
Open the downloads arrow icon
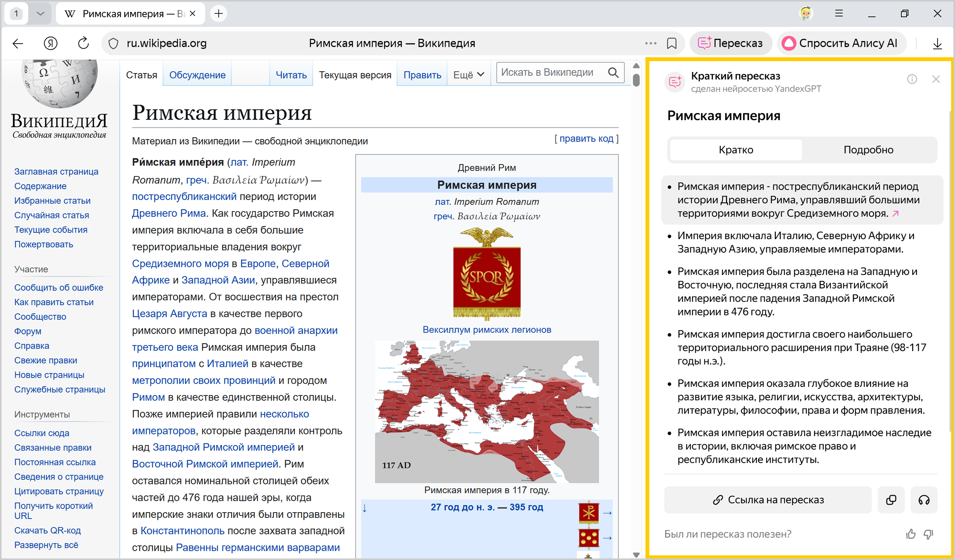pos(937,44)
